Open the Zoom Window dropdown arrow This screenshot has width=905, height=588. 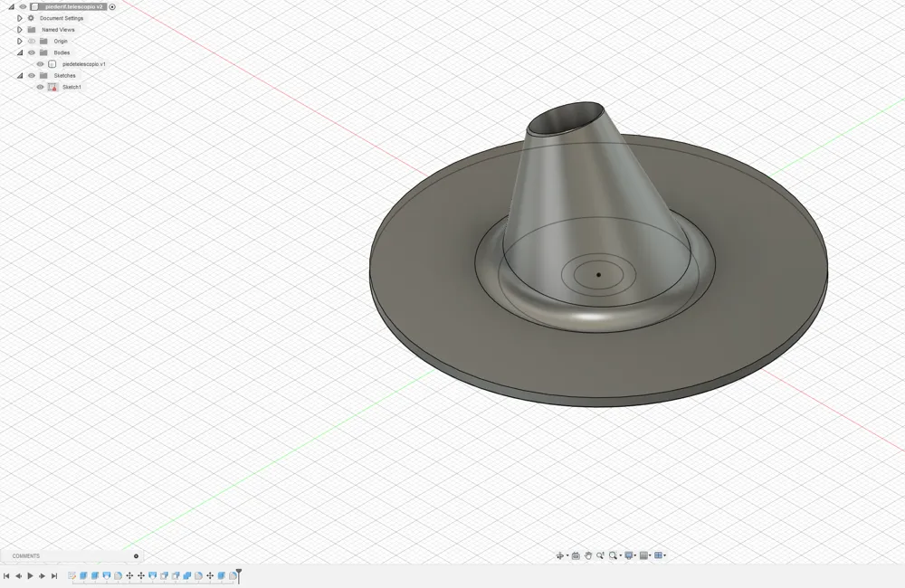[x=621, y=555]
